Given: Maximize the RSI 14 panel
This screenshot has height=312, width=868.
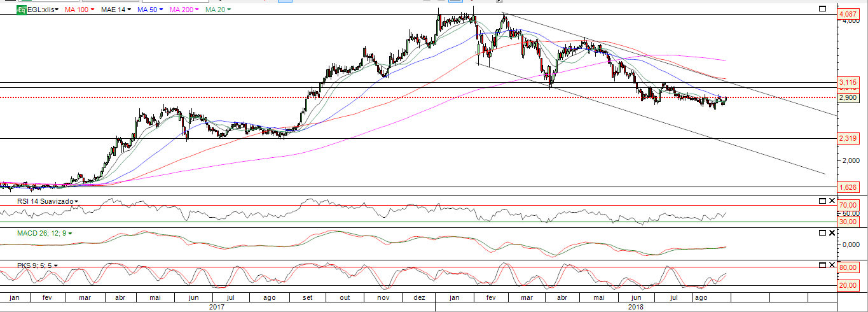Looking at the screenshot, I should 822,201.
